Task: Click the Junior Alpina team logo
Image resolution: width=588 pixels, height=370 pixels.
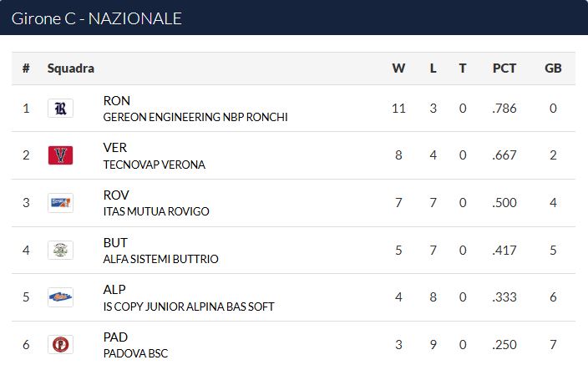Action: pyautogui.click(x=60, y=297)
